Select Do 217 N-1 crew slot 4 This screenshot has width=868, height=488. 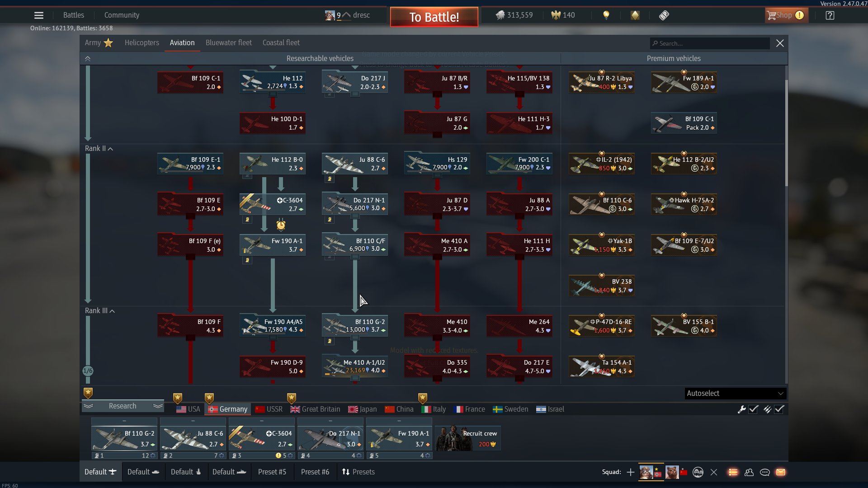click(330, 438)
